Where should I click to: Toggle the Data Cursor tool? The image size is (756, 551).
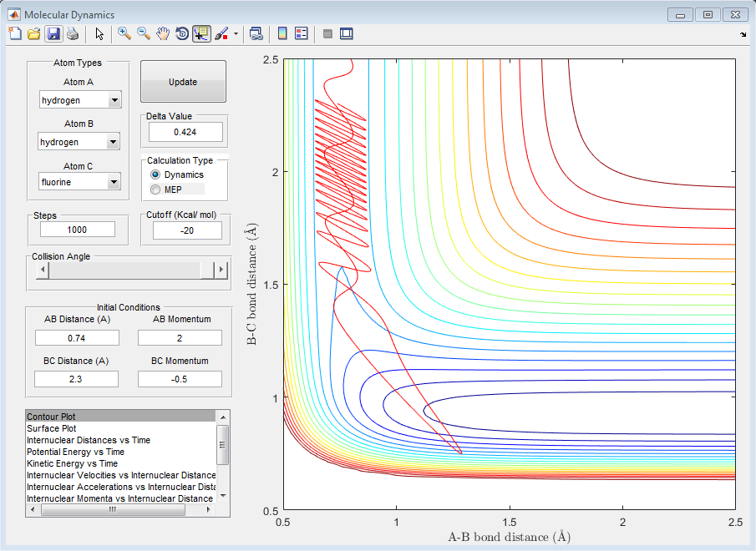point(200,34)
